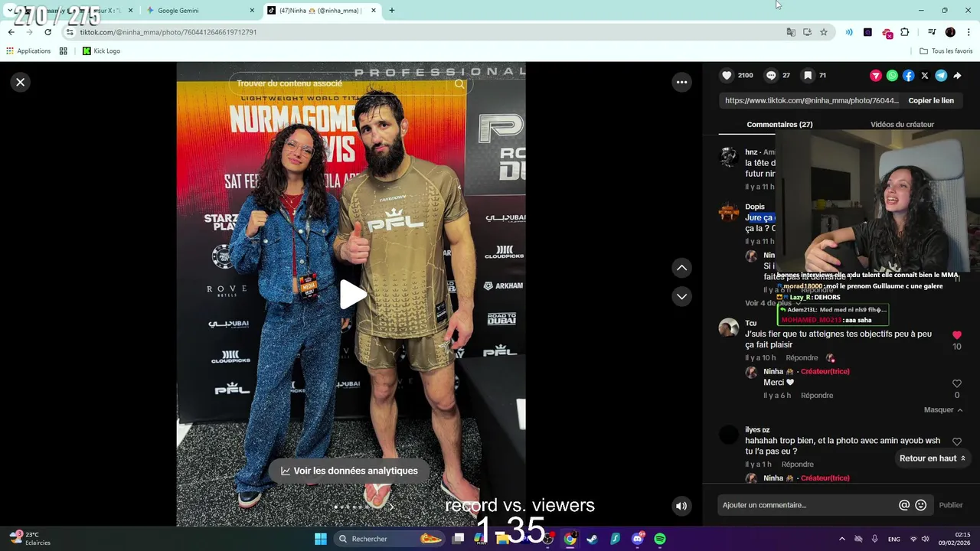This screenshot has height=551, width=980.
Task: Advance to next photo with slide arrow
Action: 391,506
